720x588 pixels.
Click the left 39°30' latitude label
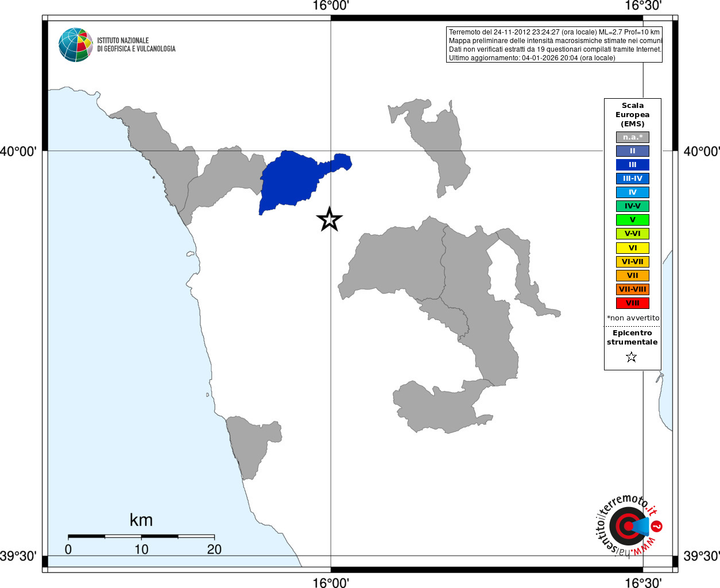pos(18,556)
